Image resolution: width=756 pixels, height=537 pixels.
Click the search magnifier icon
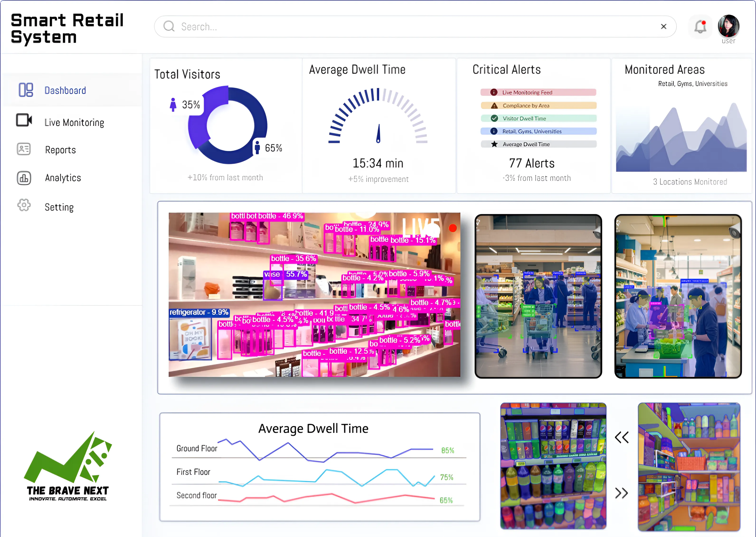169,26
